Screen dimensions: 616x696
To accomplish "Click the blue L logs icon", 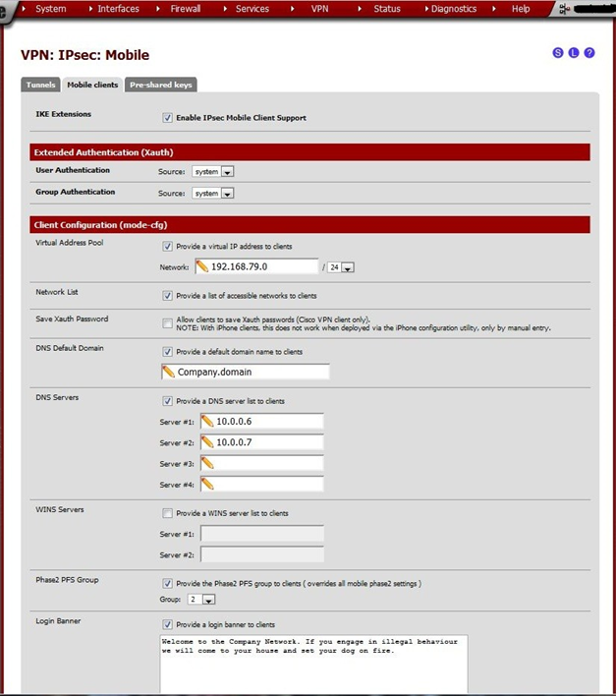I will point(574,53).
